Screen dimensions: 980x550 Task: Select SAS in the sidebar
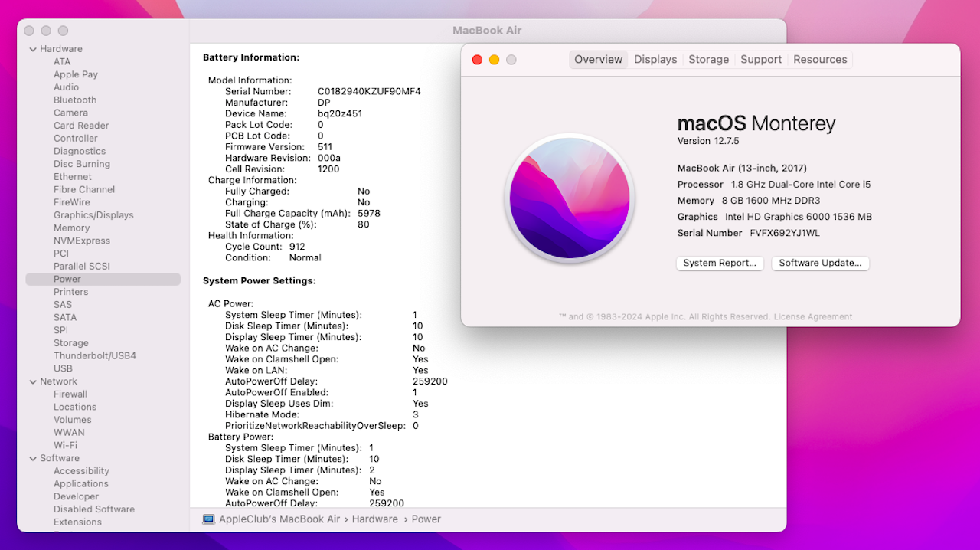coord(63,305)
